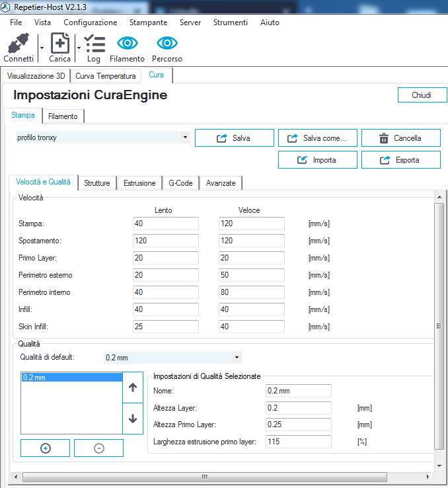Screen dimensions: 448x488
Task: Add a quality with plus icon
Action: point(46,448)
